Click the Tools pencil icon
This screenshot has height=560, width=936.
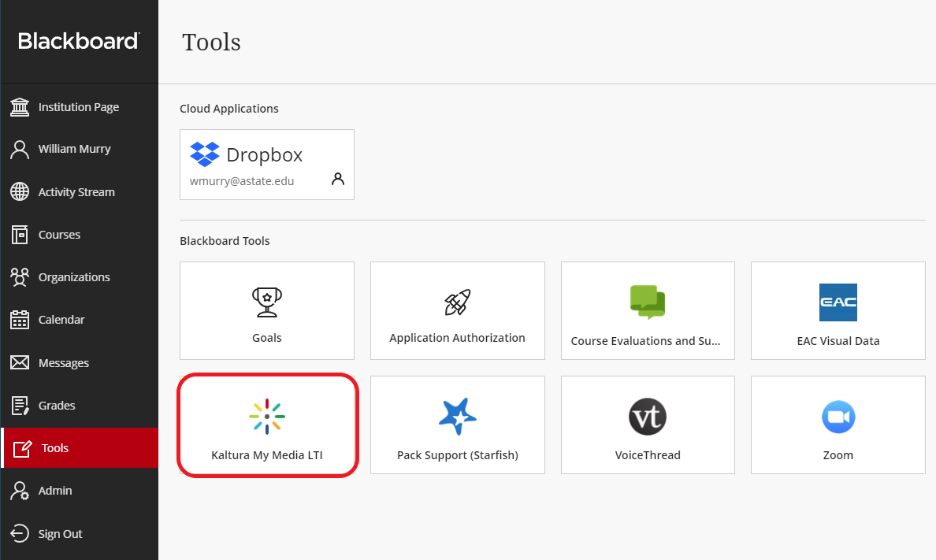pos(22,448)
